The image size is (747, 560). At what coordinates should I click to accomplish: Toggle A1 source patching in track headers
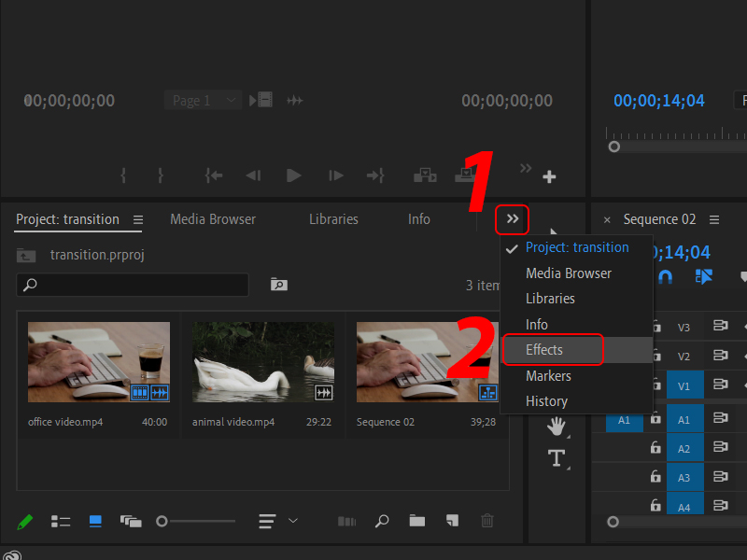click(x=624, y=420)
